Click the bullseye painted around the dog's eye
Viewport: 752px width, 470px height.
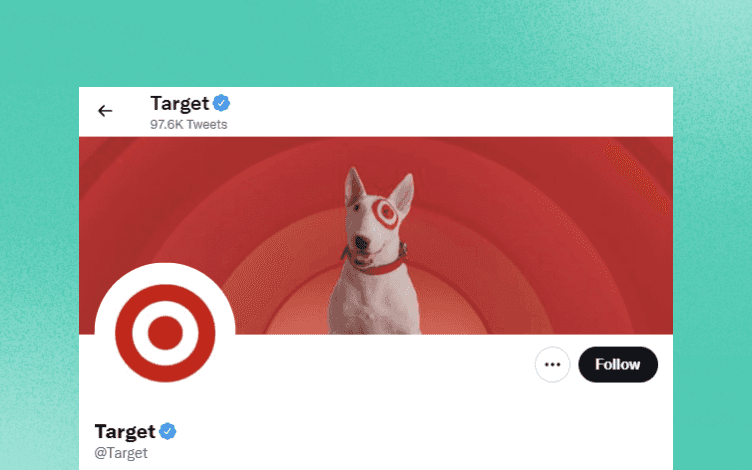pos(386,212)
